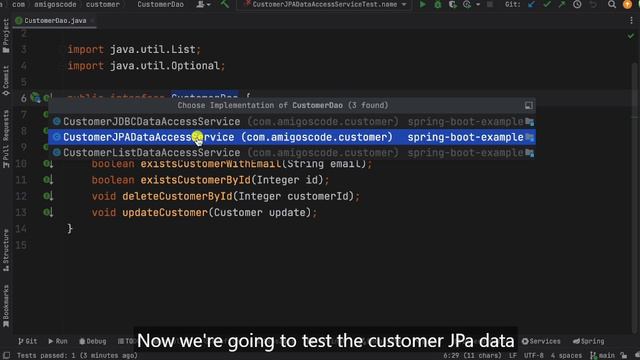The height and width of the screenshot is (360, 640).
Task: Open popup in Find tool window icon
Action: 529,106
